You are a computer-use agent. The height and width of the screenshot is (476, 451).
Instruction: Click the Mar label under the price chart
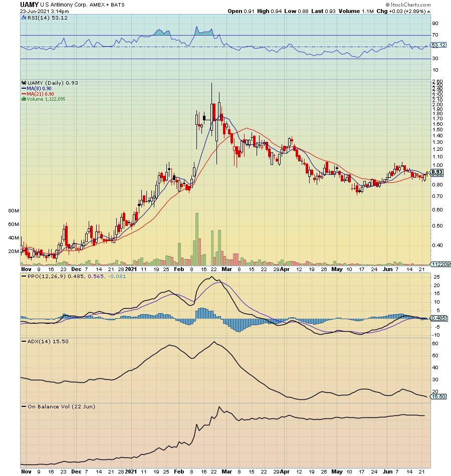(x=227, y=269)
